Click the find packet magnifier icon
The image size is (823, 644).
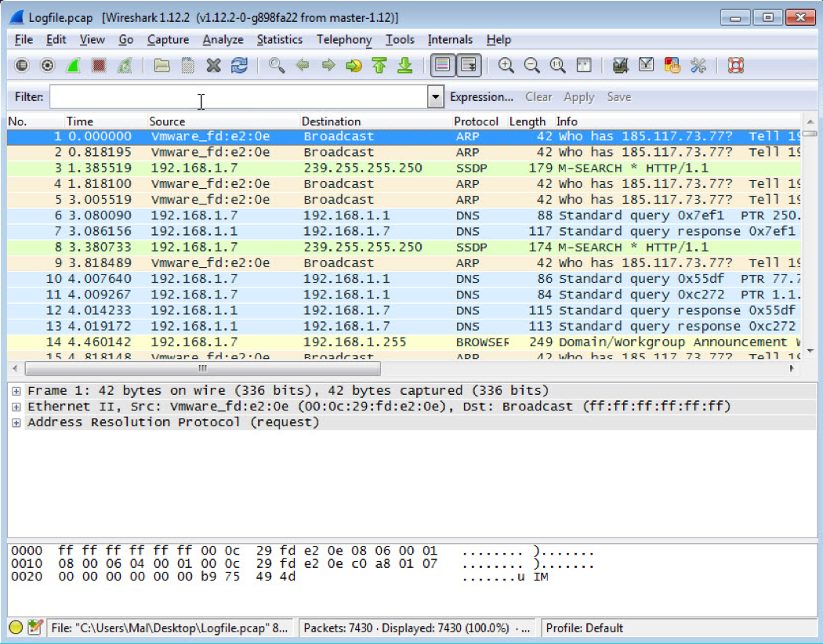point(277,66)
